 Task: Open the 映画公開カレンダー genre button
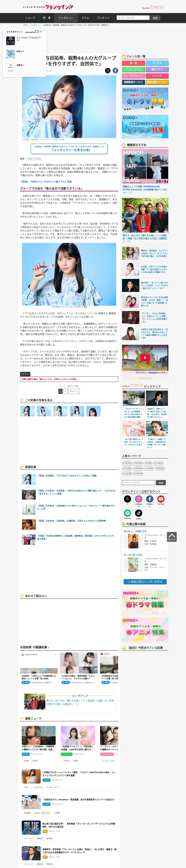157,82
